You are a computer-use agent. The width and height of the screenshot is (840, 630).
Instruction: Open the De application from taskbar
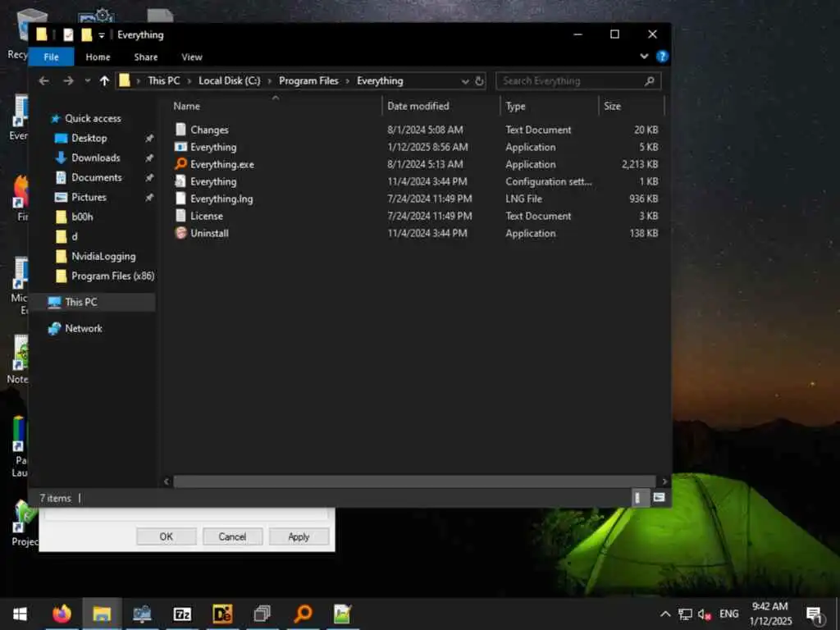click(x=222, y=614)
